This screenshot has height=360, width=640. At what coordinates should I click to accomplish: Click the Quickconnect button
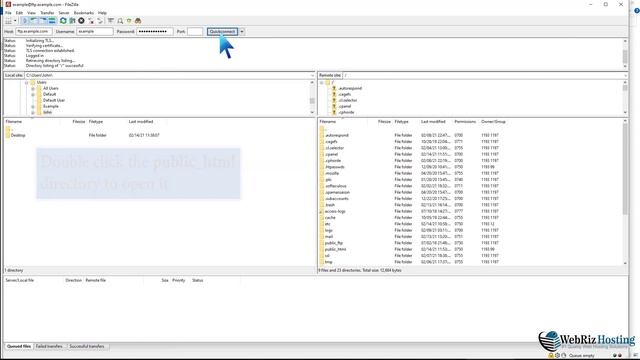pos(222,31)
